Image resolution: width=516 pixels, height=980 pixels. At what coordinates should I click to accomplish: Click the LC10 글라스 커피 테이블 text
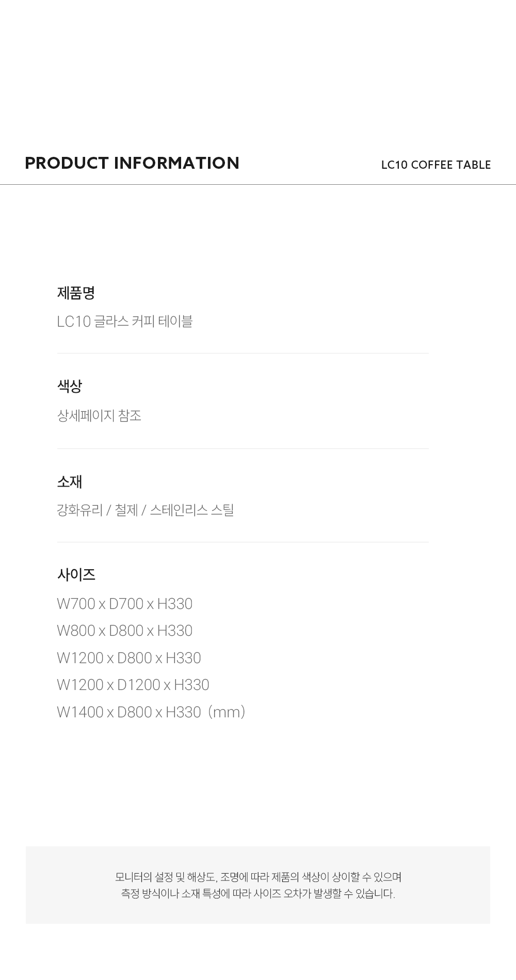click(x=125, y=322)
